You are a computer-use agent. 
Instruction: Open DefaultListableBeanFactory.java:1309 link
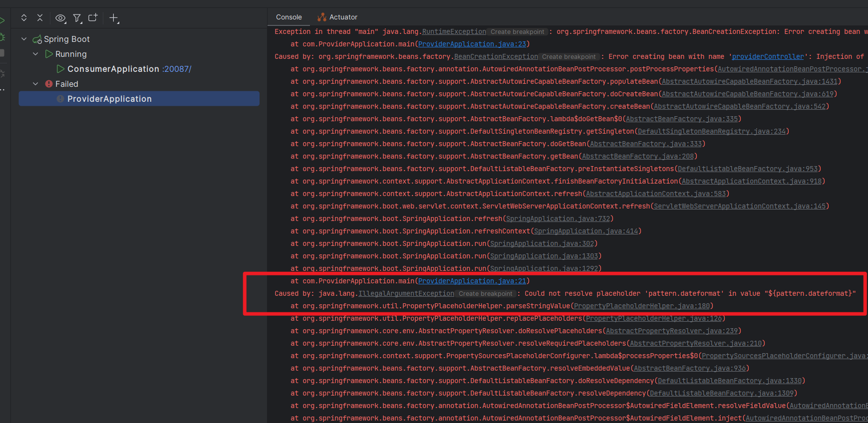pyautogui.click(x=722, y=393)
